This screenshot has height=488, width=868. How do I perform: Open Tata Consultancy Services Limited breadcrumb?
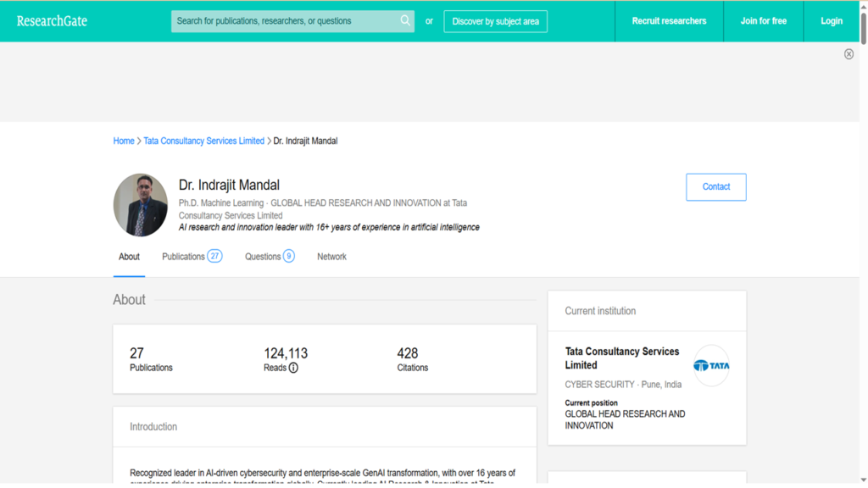(x=203, y=141)
